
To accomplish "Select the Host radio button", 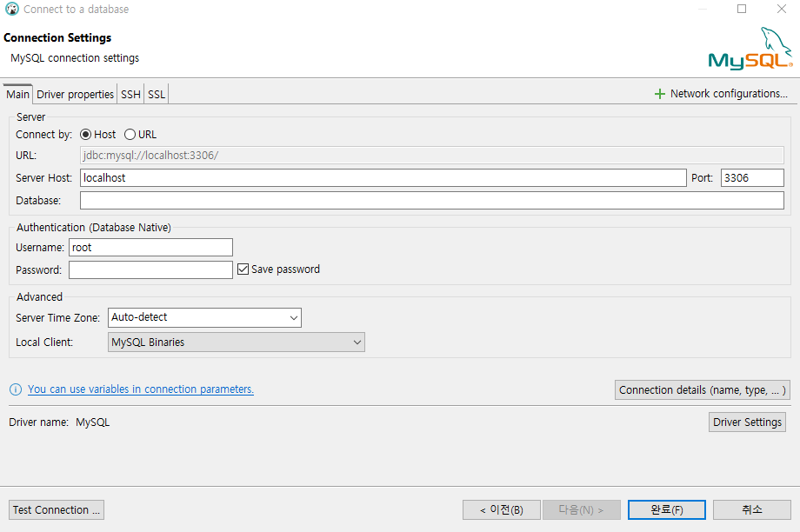I will tap(86, 134).
